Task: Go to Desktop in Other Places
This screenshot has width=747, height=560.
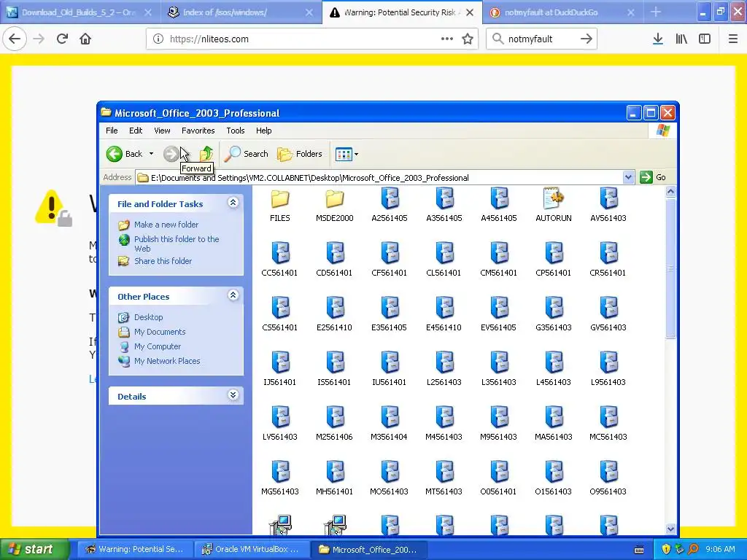Action: [148, 317]
